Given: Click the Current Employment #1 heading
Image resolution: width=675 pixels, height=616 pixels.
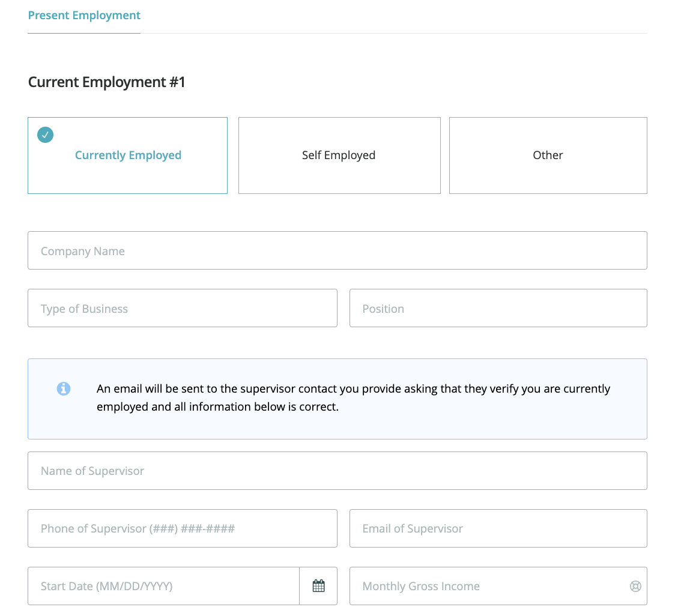Looking at the screenshot, I should 107,82.
